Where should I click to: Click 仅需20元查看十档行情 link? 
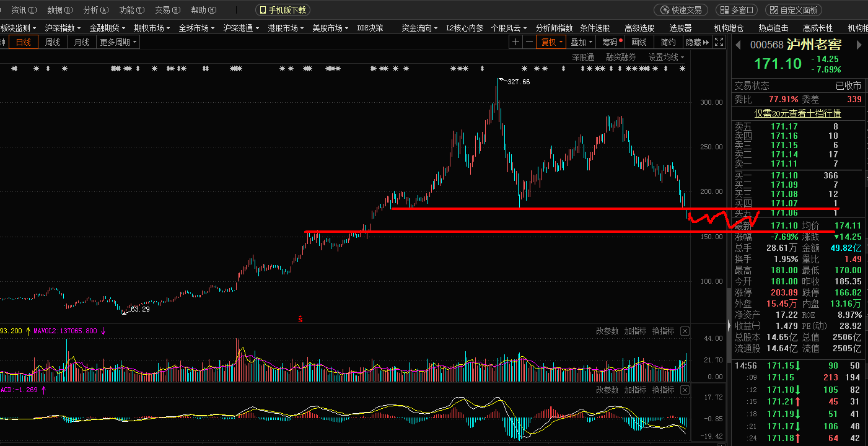click(797, 113)
